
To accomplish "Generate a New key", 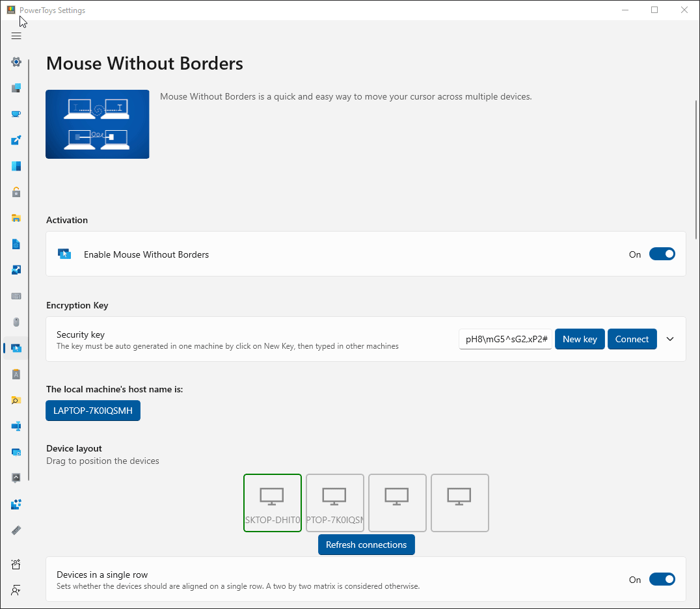I will pyautogui.click(x=580, y=339).
